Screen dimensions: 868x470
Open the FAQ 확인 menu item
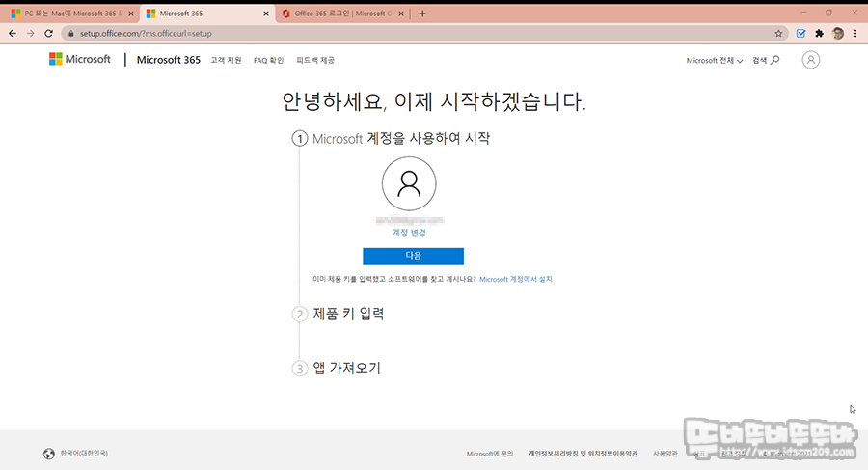[x=268, y=60]
